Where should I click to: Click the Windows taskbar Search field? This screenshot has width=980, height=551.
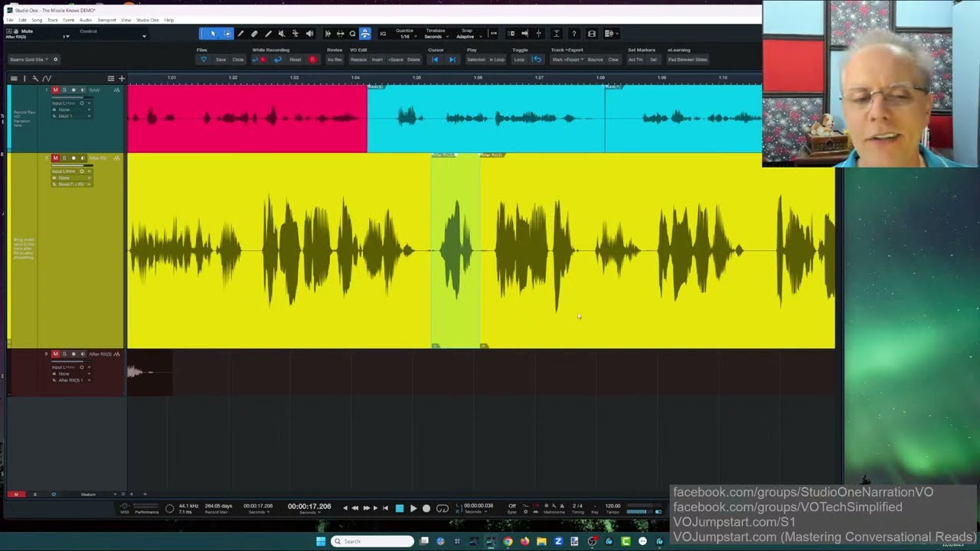tap(373, 542)
